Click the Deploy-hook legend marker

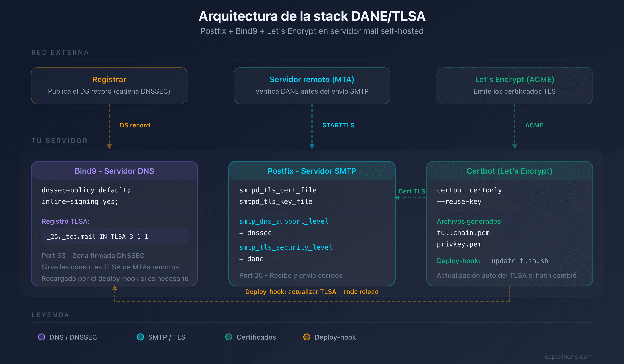pos(307,337)
